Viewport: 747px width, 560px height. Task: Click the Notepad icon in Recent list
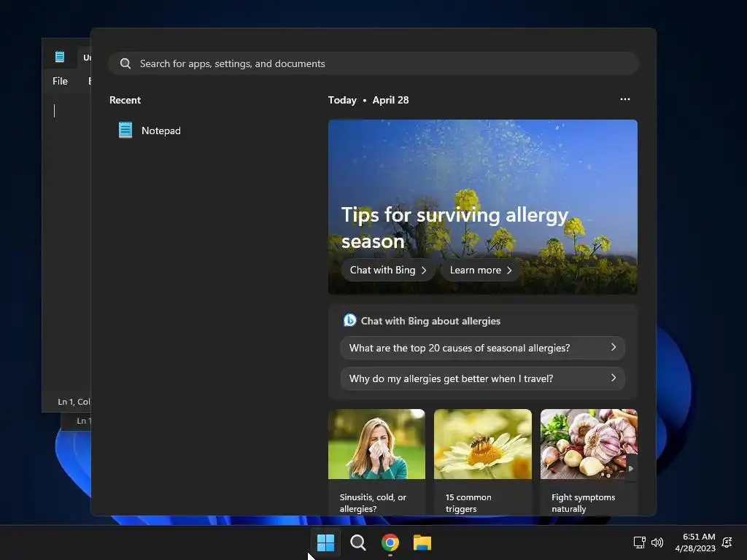coord(125,130)
